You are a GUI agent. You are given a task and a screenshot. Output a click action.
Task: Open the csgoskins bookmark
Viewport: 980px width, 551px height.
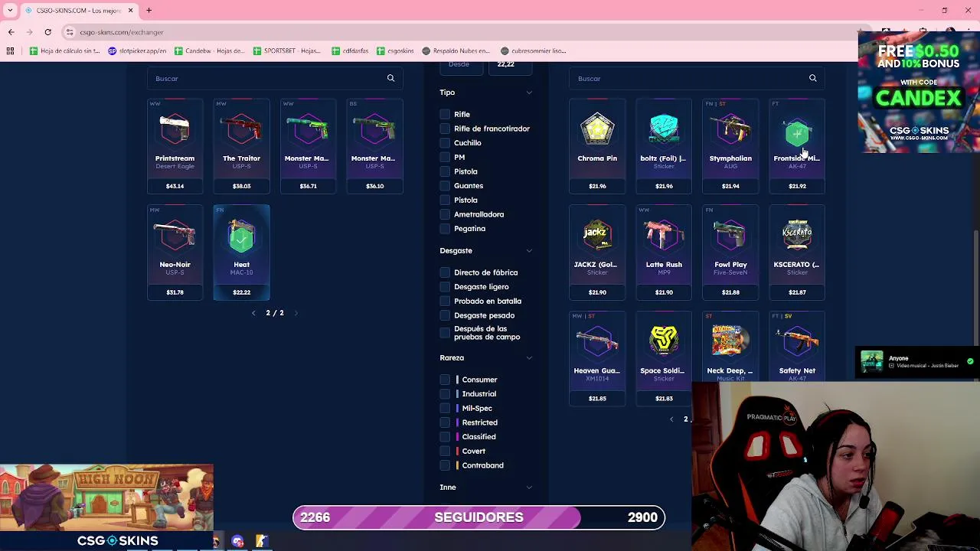[x=394, y=51]
